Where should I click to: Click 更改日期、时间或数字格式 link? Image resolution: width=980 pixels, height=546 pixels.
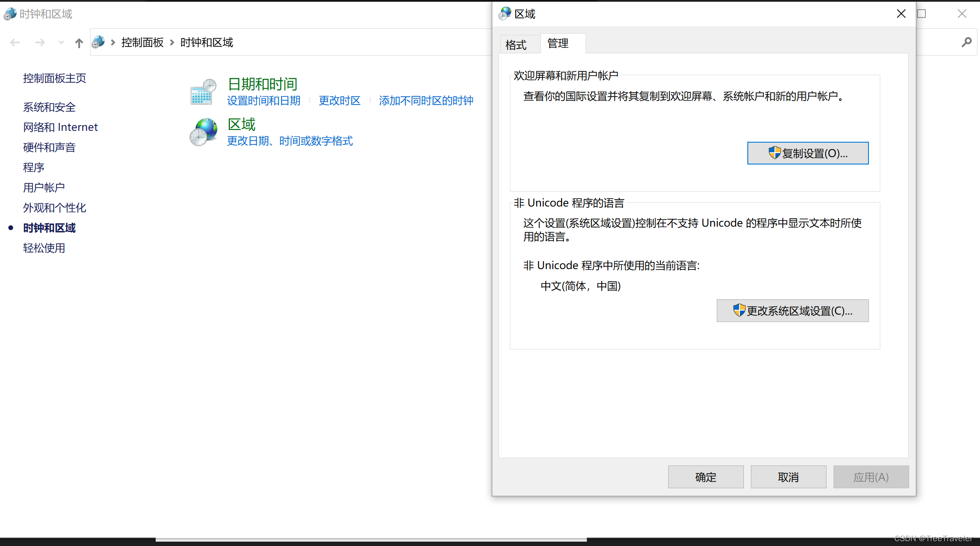click(x=290, y=141)
